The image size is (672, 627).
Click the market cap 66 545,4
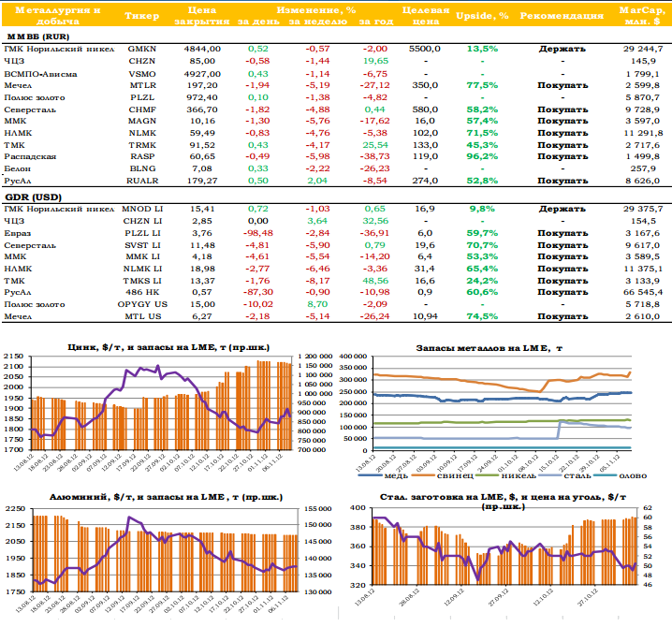pos(643,292)
